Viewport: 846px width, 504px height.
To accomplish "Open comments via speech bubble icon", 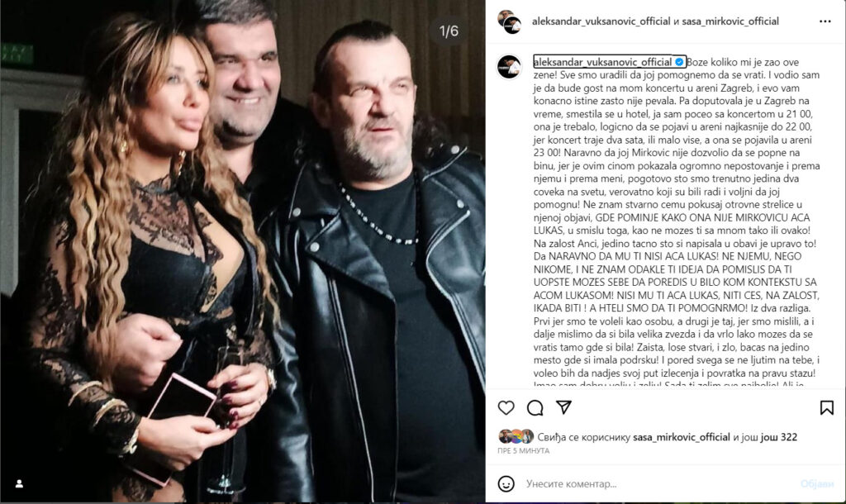I will point(535,407).
